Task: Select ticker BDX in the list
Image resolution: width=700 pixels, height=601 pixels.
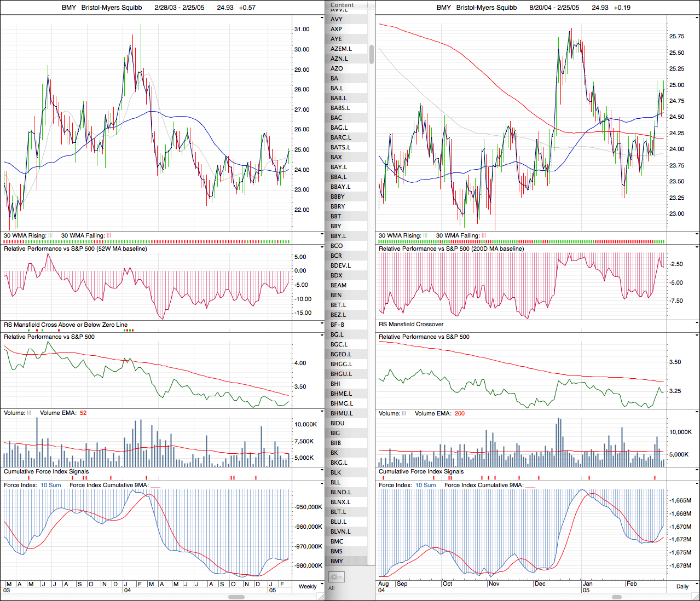Action: point(346,275)
